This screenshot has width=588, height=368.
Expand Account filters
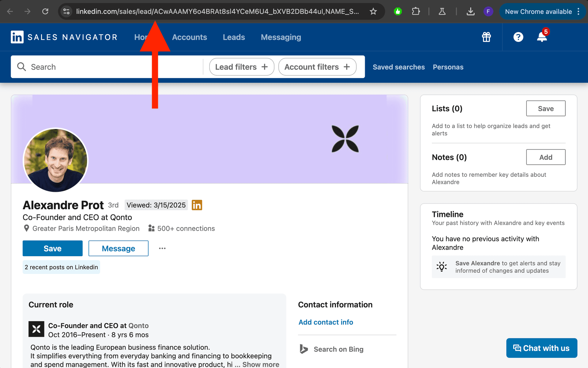click(317, 66)
